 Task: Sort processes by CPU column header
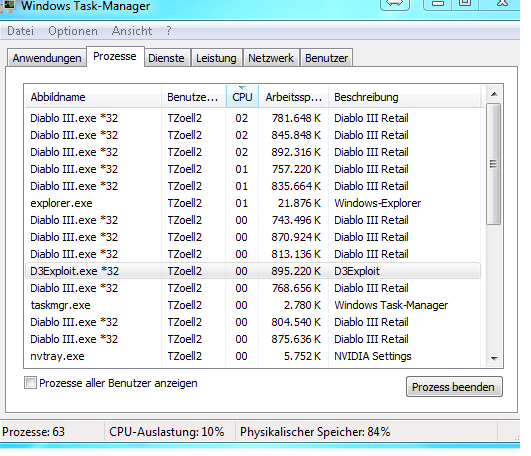coord(242,97)
